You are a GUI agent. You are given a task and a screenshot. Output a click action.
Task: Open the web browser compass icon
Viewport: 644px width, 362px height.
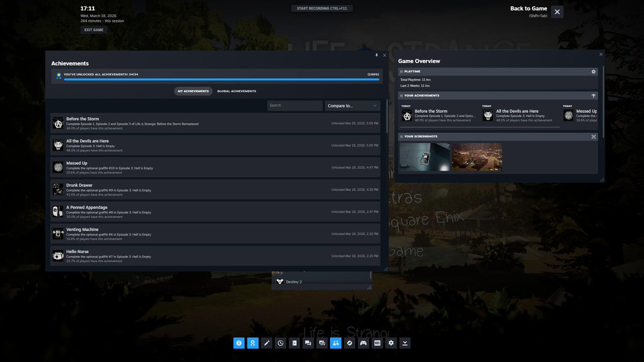point(349,343)
